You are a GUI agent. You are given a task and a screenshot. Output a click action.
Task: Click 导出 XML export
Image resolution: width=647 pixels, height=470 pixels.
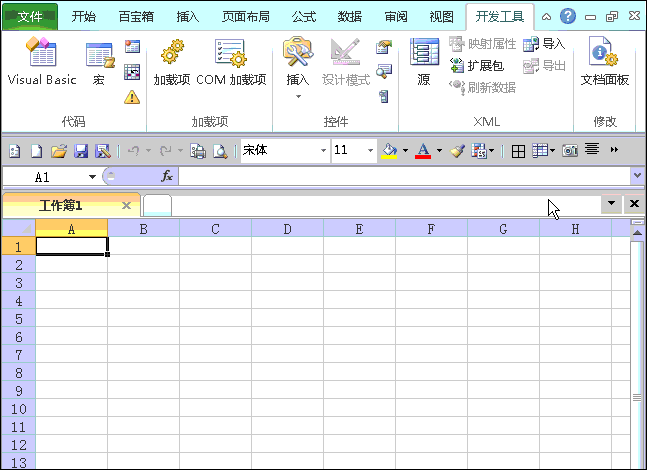544,66
